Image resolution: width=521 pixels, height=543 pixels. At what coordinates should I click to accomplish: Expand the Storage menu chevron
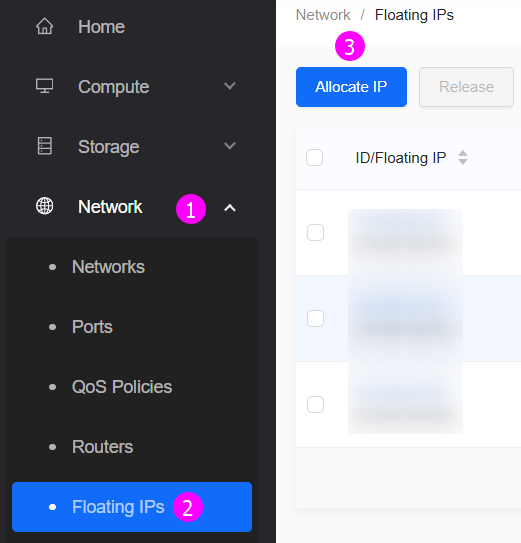click(x=230, y=146)
